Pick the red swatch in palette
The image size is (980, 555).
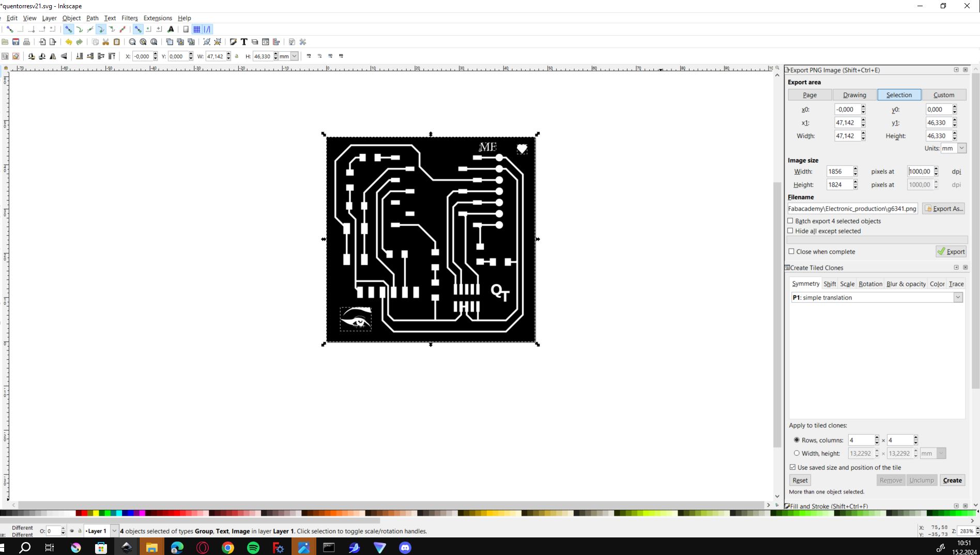pos(84,513)
